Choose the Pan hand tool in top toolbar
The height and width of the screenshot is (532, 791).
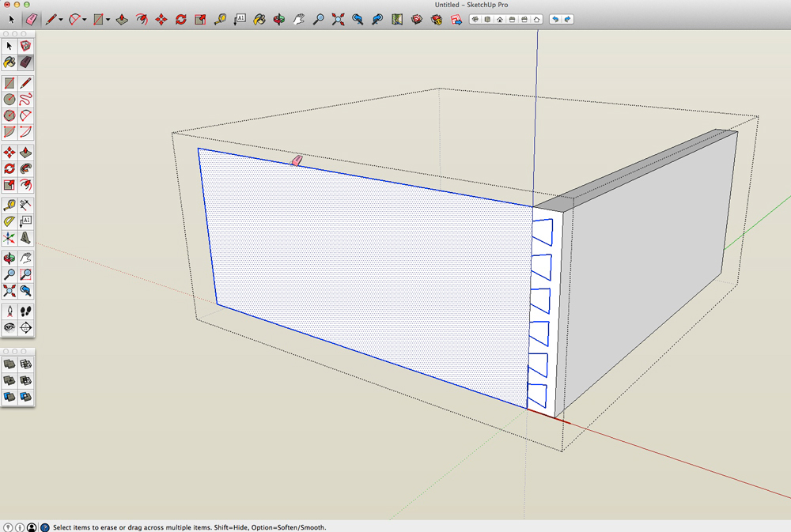[x=299, y=18]
